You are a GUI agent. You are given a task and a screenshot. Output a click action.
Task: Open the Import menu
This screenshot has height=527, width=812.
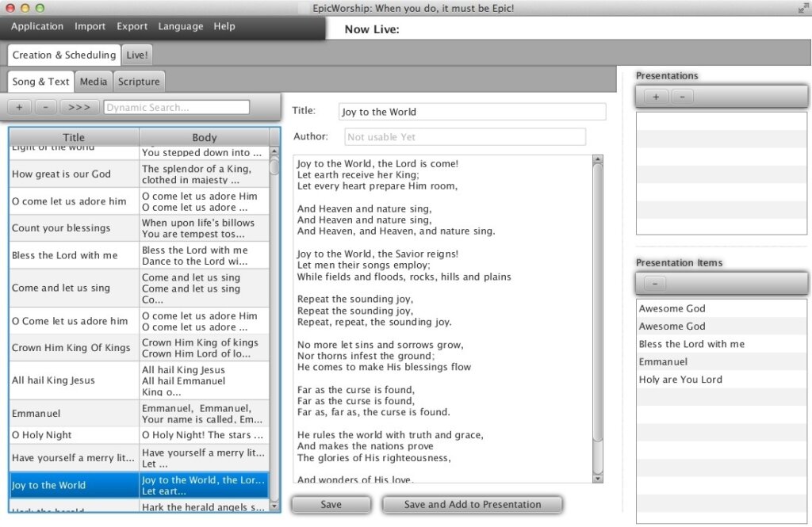point(90,26)
